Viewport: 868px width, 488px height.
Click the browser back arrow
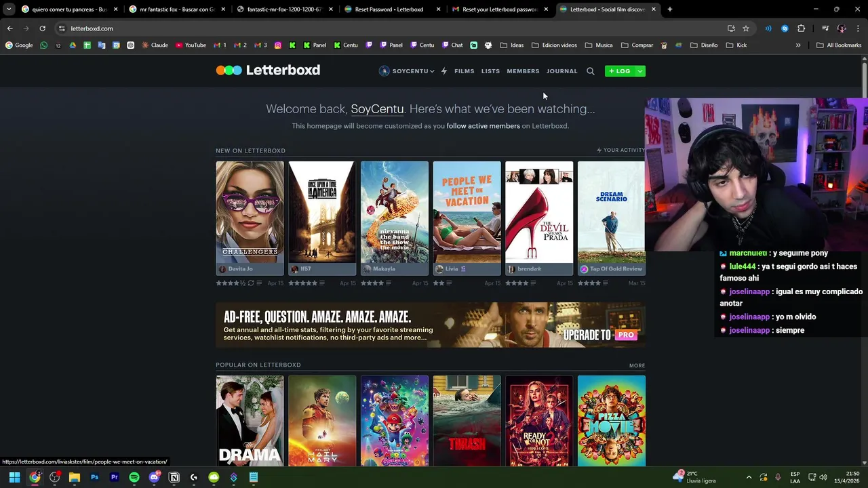(x=9, y=28)
